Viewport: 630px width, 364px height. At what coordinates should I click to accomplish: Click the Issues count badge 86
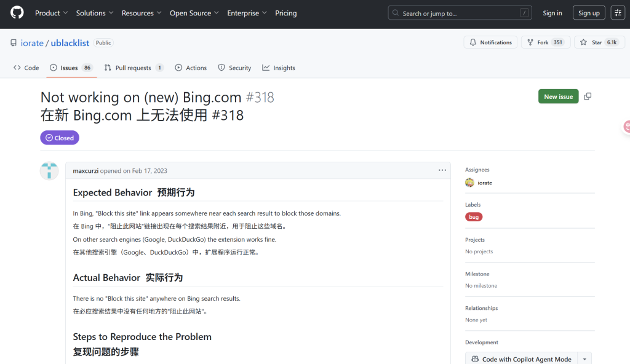[x=87, y=68]
